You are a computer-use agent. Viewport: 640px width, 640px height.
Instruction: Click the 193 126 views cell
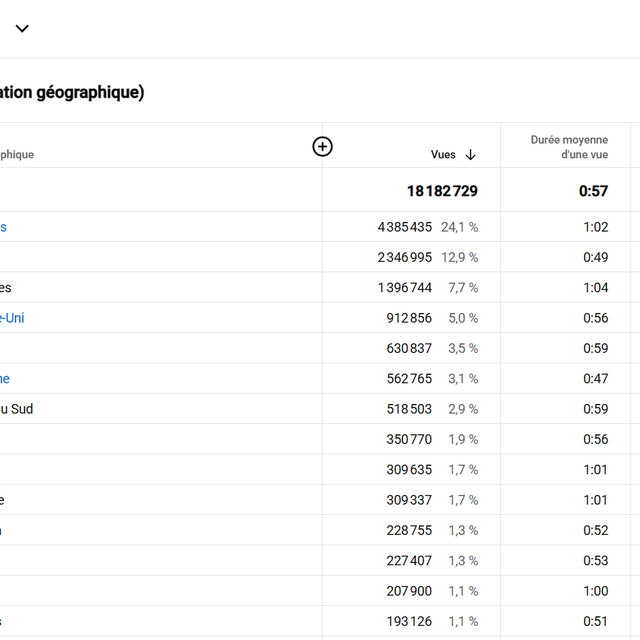click(x=409, y=622)
